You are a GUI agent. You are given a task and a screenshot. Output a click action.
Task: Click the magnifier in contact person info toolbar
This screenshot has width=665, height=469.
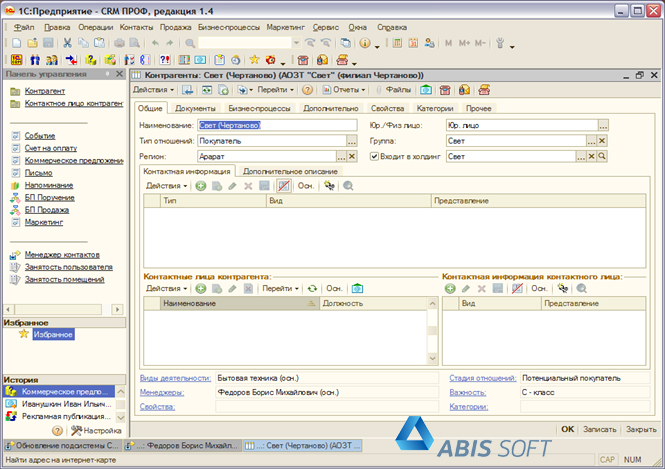click(581, 288)
